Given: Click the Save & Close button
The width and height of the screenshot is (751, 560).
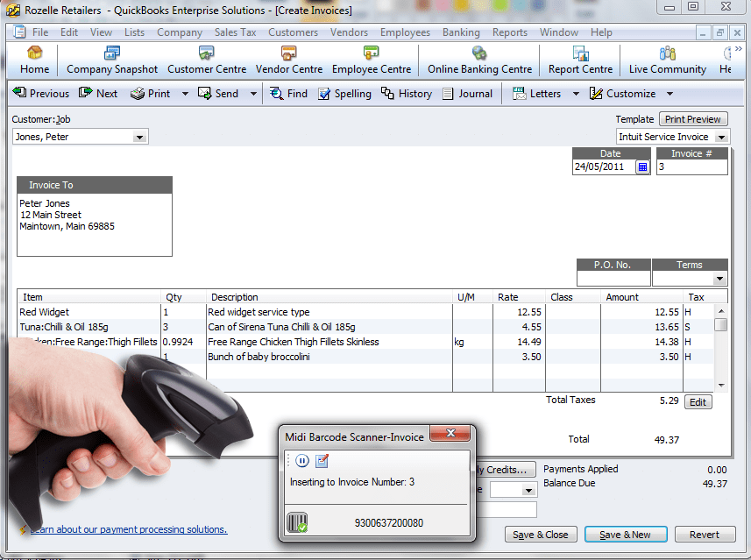Looking at the screenshot, I should (x=541, y=534).
